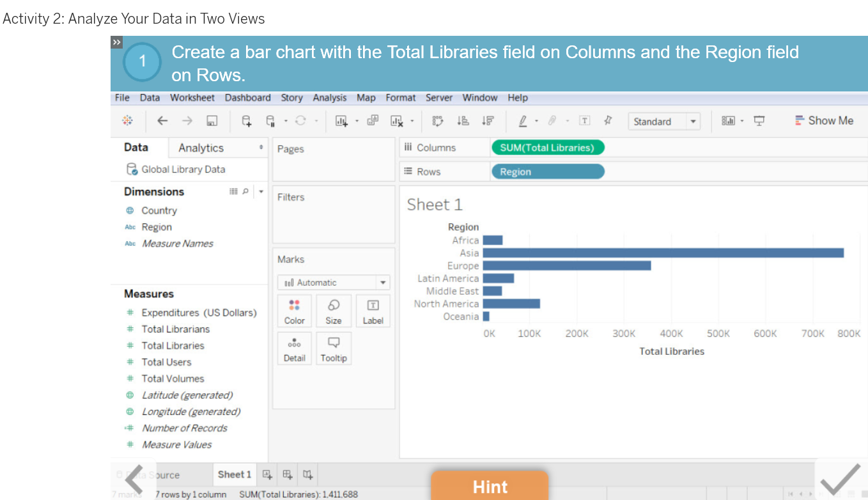868x500 pixels.
Task: Open the Size marks card
Action: click(x=333, y=311)
